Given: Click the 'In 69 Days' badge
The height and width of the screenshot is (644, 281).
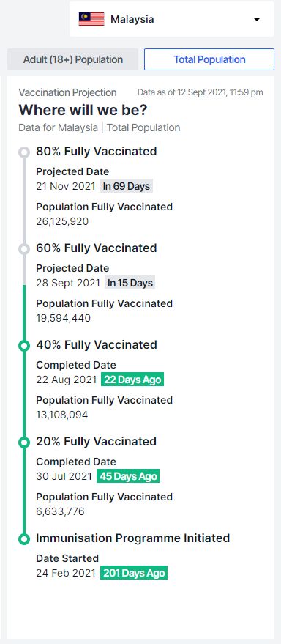Looking at the screenshot, I should pos(126,186).
